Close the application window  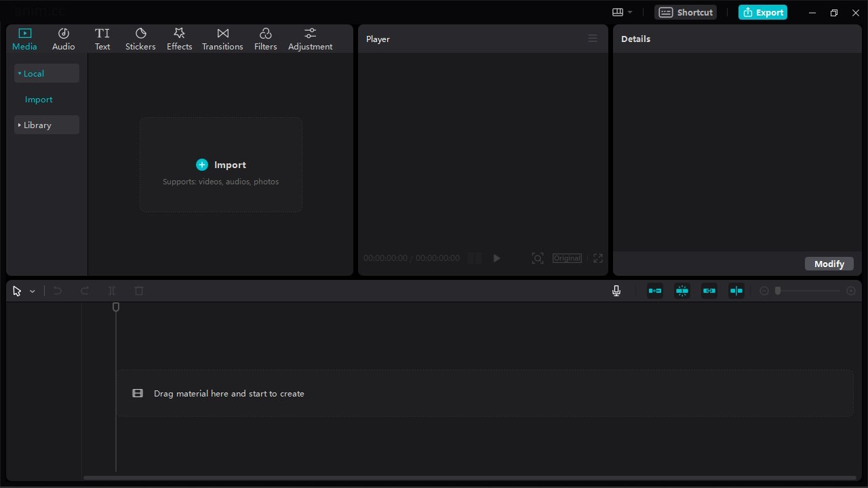(856, 12)
